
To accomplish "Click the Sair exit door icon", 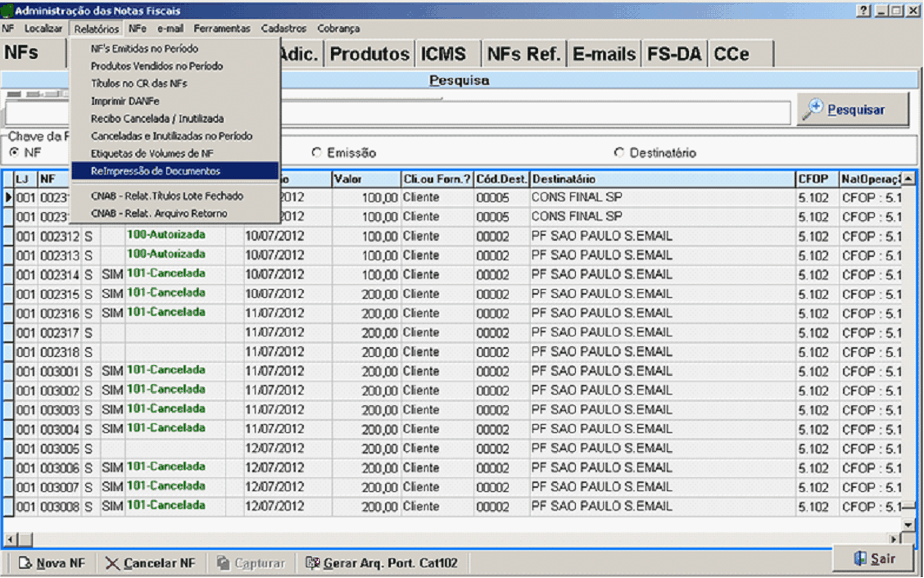I will [x=859, y=558].
